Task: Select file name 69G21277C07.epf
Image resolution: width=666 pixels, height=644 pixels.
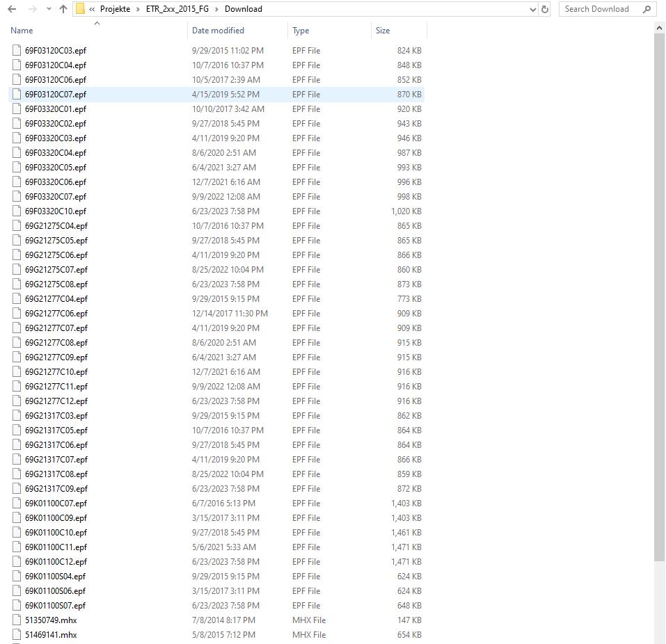Action: coord(56,328)
